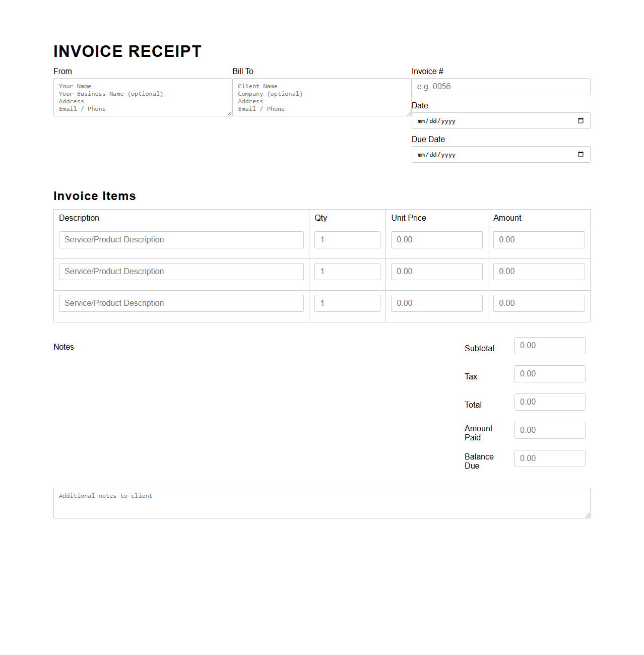Viewport: 644px width, 655px height.
Task: Focus the third row's Unit Price box
Action: point(436,303)
